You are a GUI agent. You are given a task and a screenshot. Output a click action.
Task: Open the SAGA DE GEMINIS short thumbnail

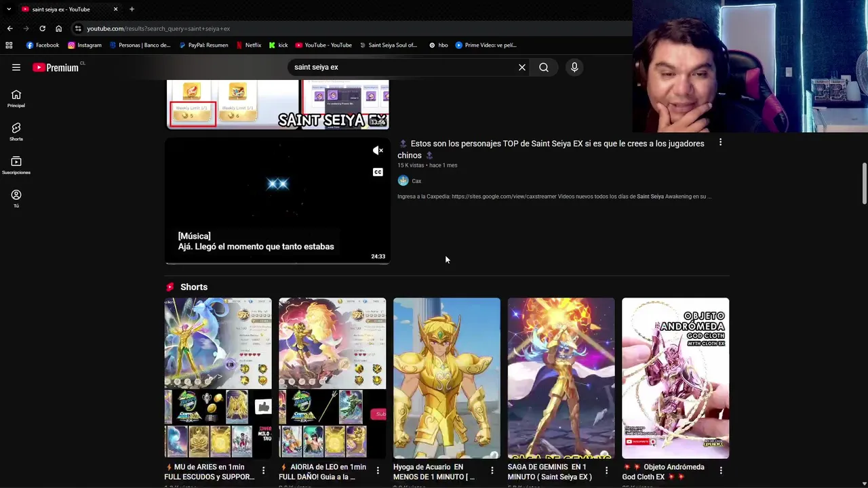561,378
